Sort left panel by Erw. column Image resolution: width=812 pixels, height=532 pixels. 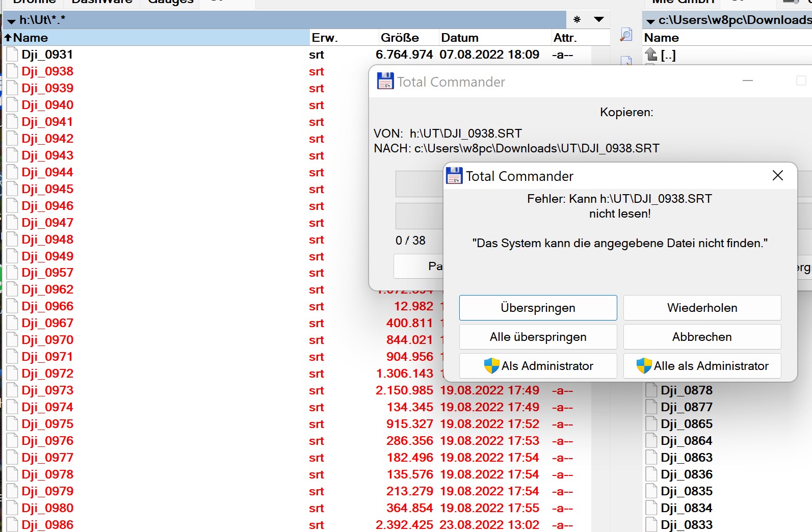pos(344,38)
